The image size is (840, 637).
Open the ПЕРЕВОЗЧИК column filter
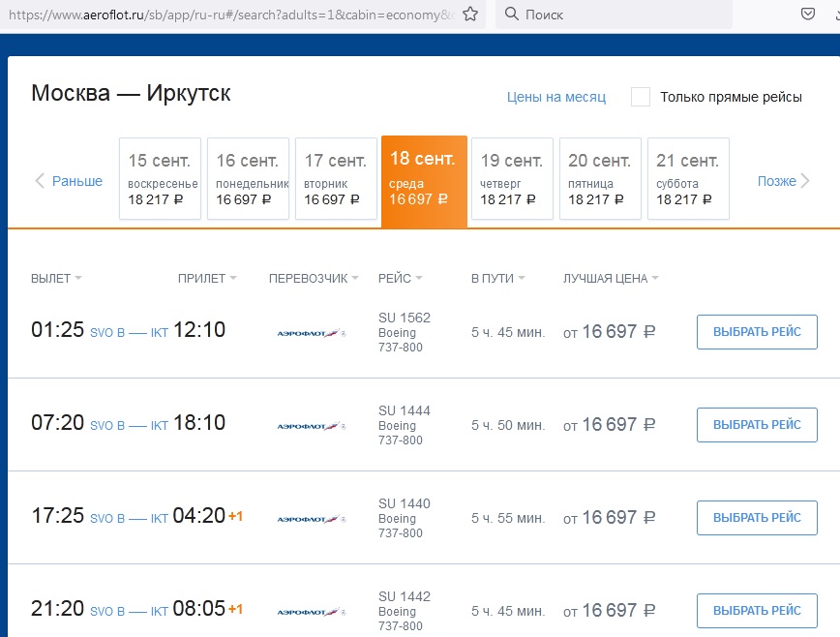(314, 279)
